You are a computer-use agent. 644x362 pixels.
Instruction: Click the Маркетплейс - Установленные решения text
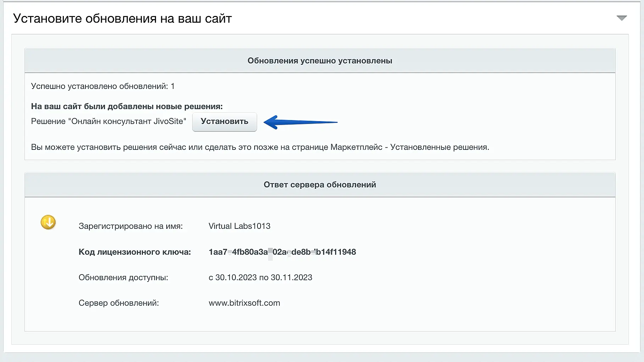[x=409, y=147]
